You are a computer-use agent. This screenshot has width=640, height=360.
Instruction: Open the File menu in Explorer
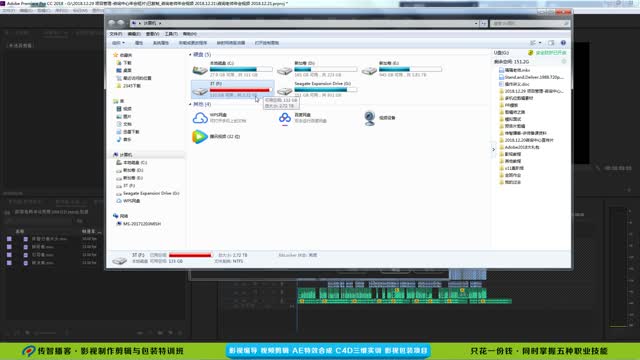coord(116,34)
